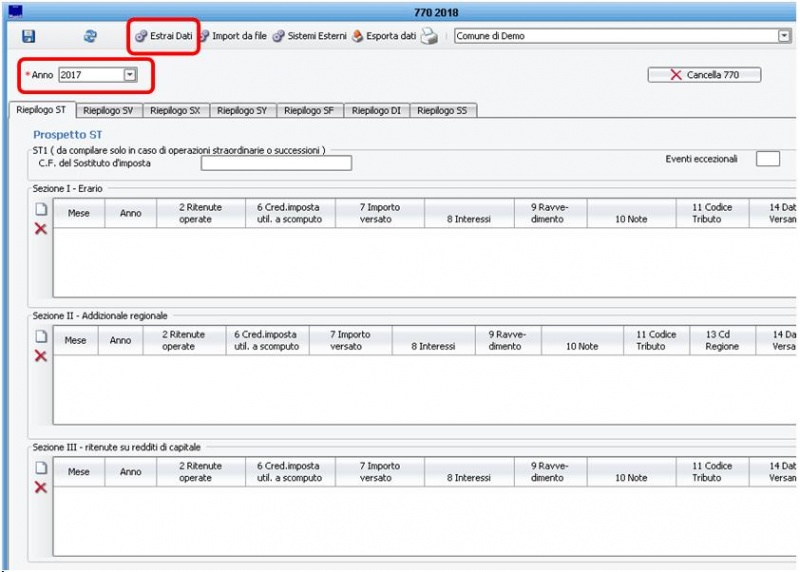The width and height of the screenshot is (800, 572).
Task: Expand the Anno year dropdown
Action: click(x=130, y=75)
